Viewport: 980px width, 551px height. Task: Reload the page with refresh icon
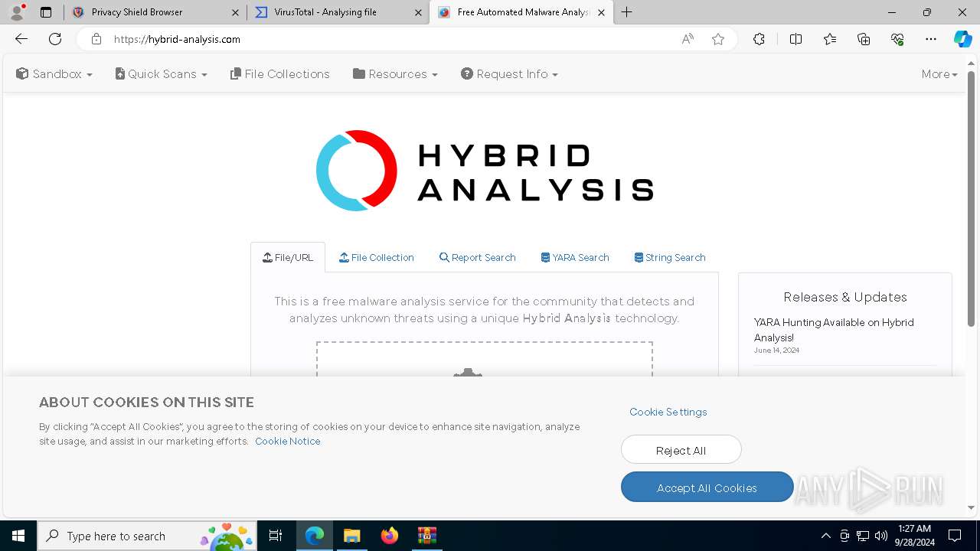pos(55,39)
